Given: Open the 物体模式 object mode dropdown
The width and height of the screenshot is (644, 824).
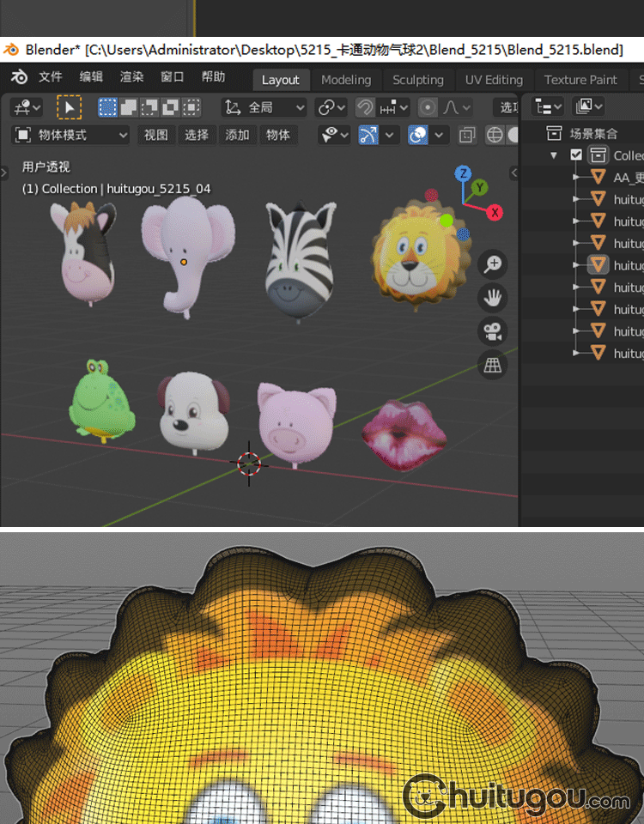Looking at the screenshot, I should tap(70, 135).
